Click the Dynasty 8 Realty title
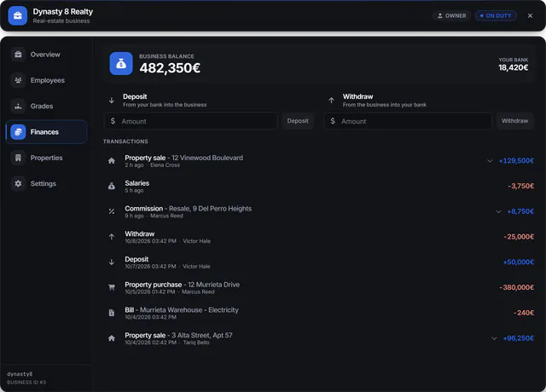 (x=63, y=11)
